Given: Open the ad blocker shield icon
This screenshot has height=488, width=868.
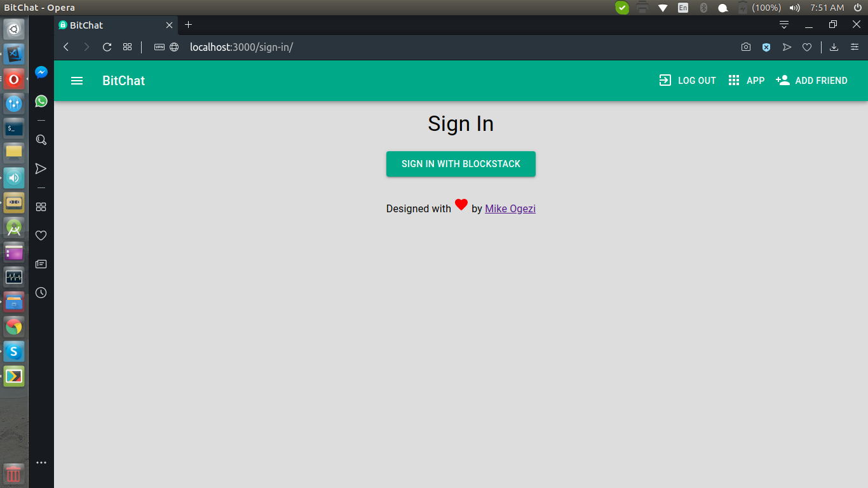Looking at the screenshot, I should (x=766, y=47).
